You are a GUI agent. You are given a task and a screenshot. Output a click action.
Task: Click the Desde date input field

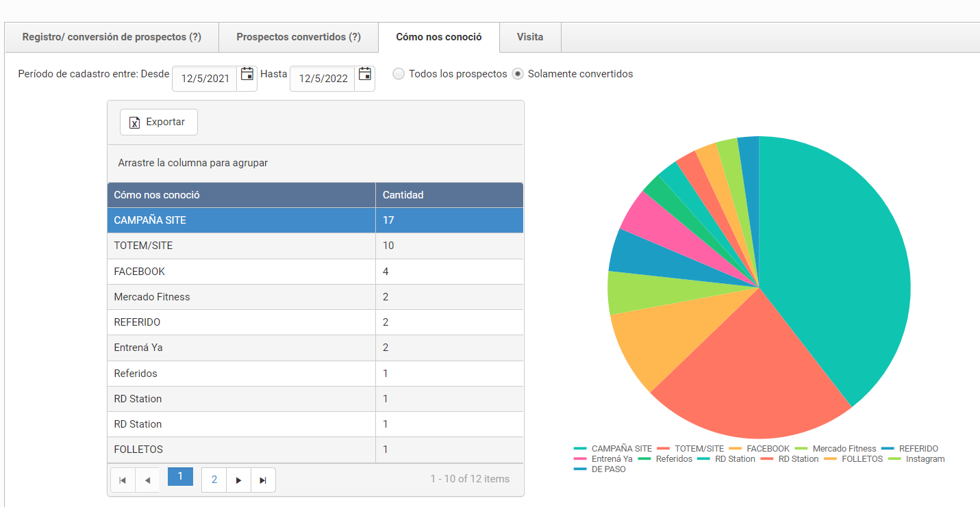(x=205, y=79)
